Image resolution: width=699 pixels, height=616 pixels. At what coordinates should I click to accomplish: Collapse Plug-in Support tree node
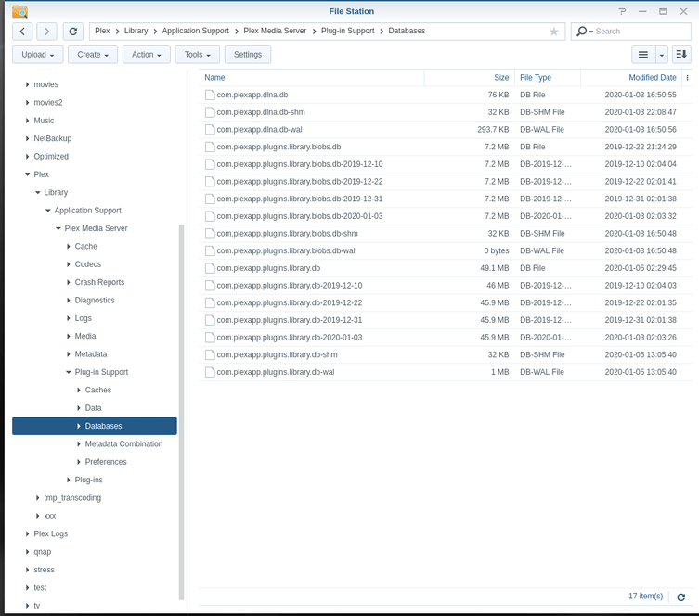coord(68,372)
